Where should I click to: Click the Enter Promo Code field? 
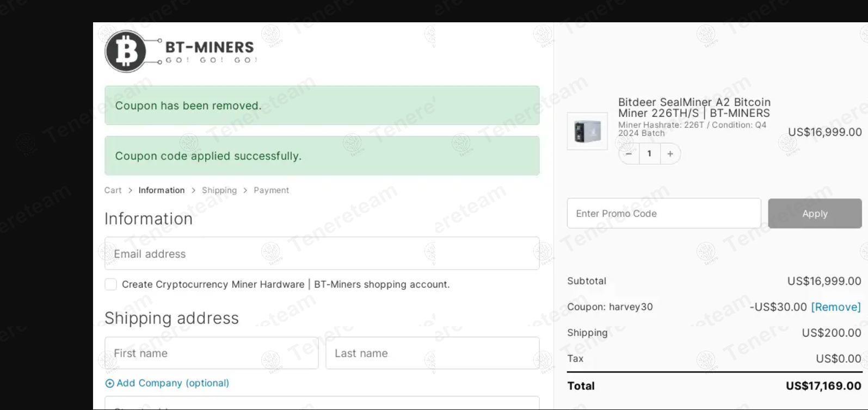(663, 213)
